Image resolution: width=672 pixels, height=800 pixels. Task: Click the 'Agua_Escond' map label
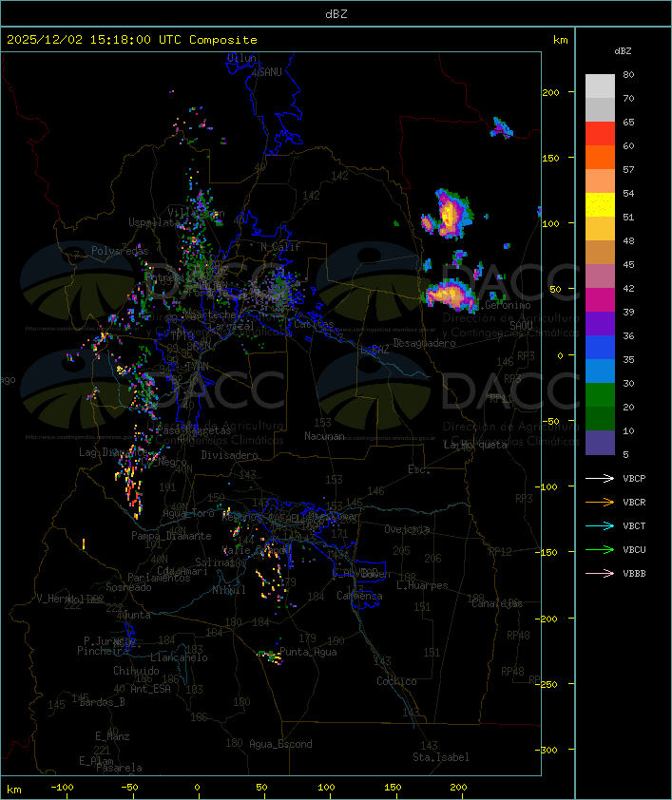280,744
